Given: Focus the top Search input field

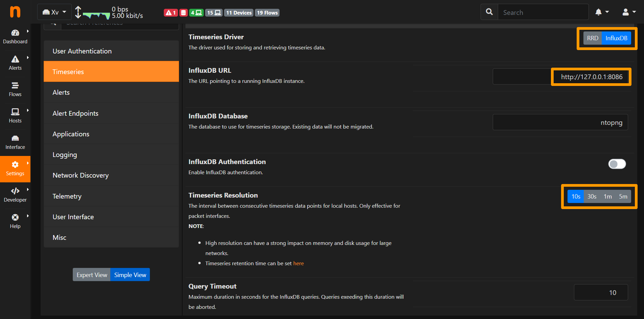Looking at the screenshot, I should [543, 12].
